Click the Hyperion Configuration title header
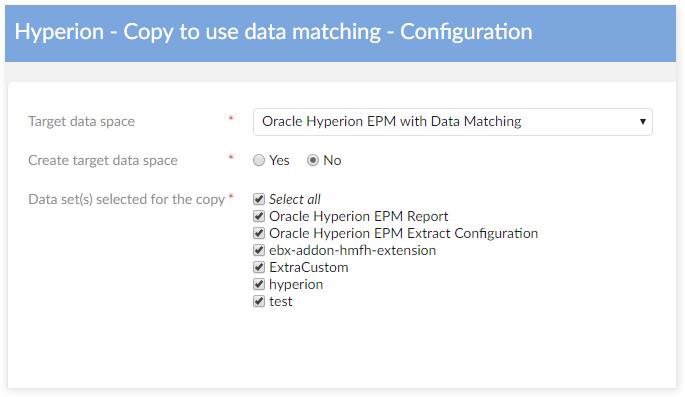685x397 pixels. (273, 32)
